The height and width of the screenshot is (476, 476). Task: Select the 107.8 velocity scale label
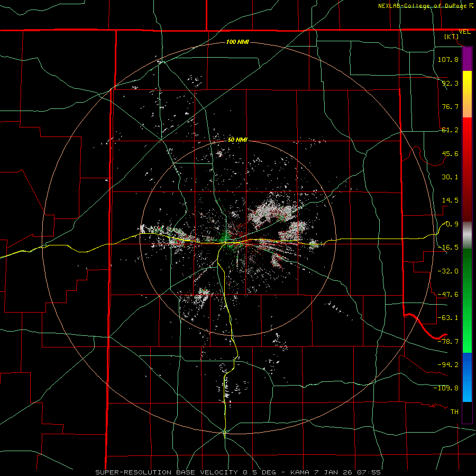(448, 59)
